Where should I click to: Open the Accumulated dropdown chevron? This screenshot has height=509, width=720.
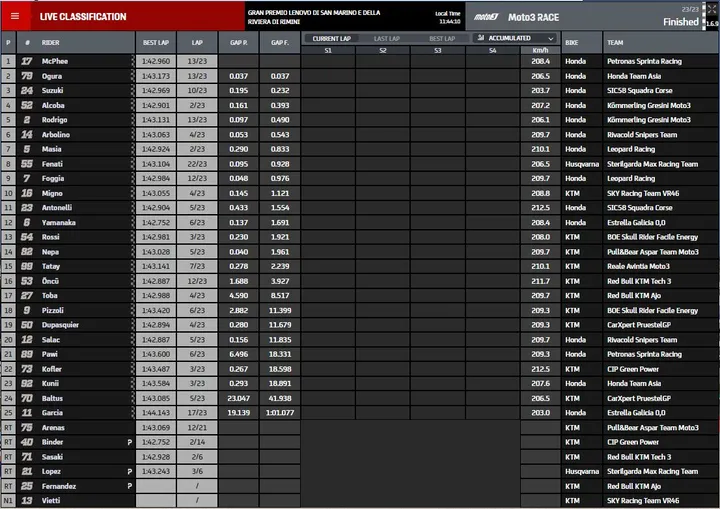coord(551,38)
